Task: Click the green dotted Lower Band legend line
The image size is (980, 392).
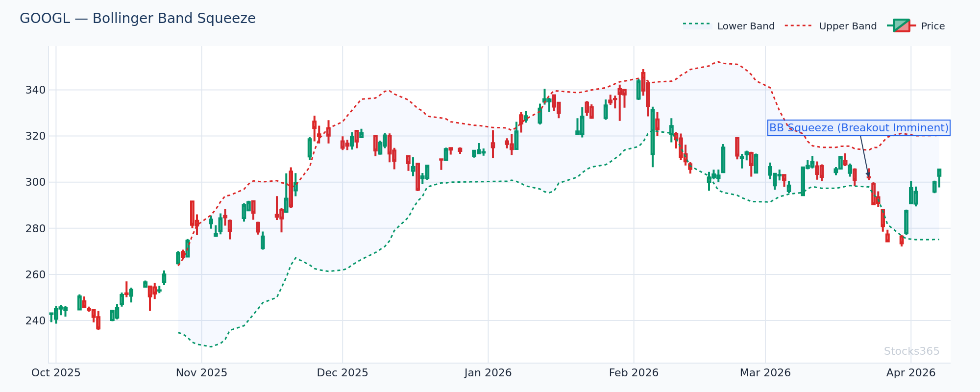Action: coord(697,24)
